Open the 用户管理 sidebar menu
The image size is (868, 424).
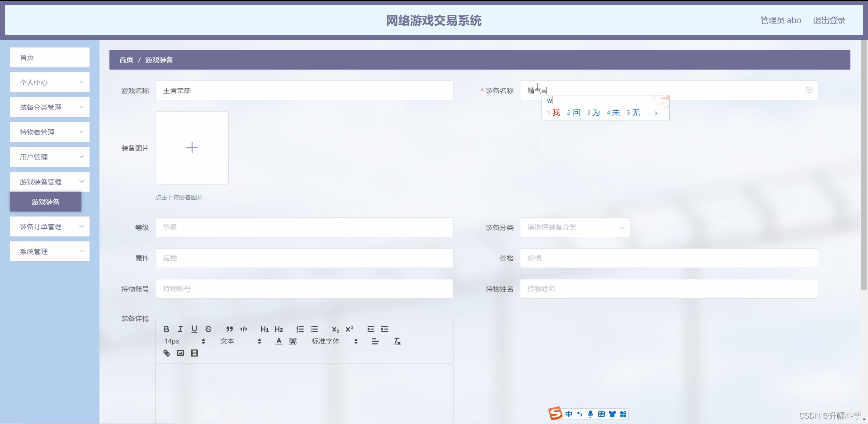click(49, 156)
